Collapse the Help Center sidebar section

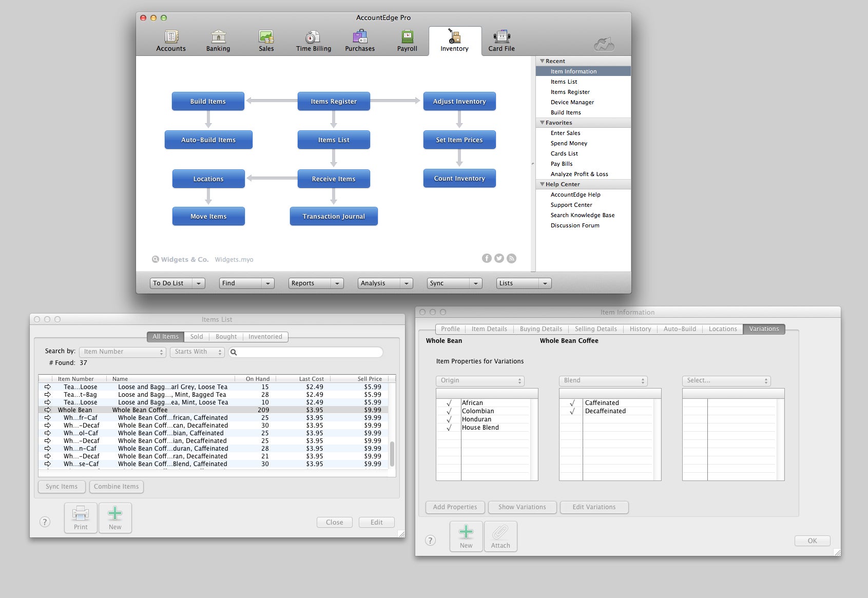(542, 184)
